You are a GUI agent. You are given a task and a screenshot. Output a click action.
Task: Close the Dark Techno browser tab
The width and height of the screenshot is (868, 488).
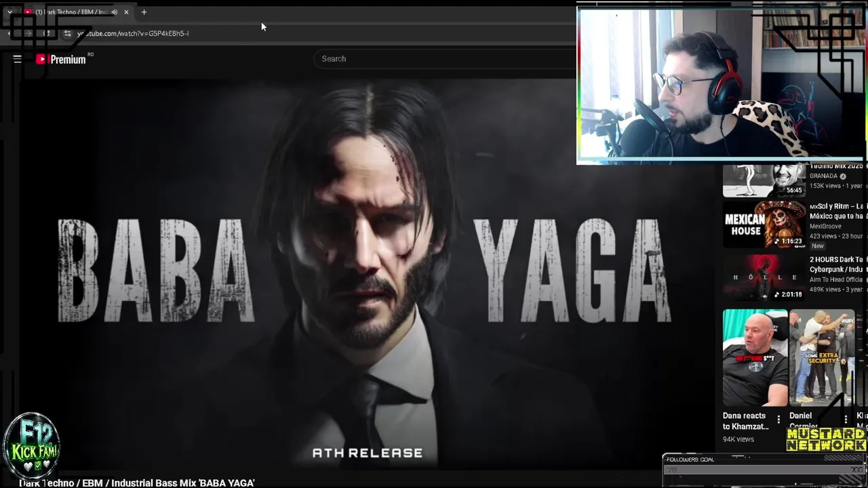click(126, 12)
